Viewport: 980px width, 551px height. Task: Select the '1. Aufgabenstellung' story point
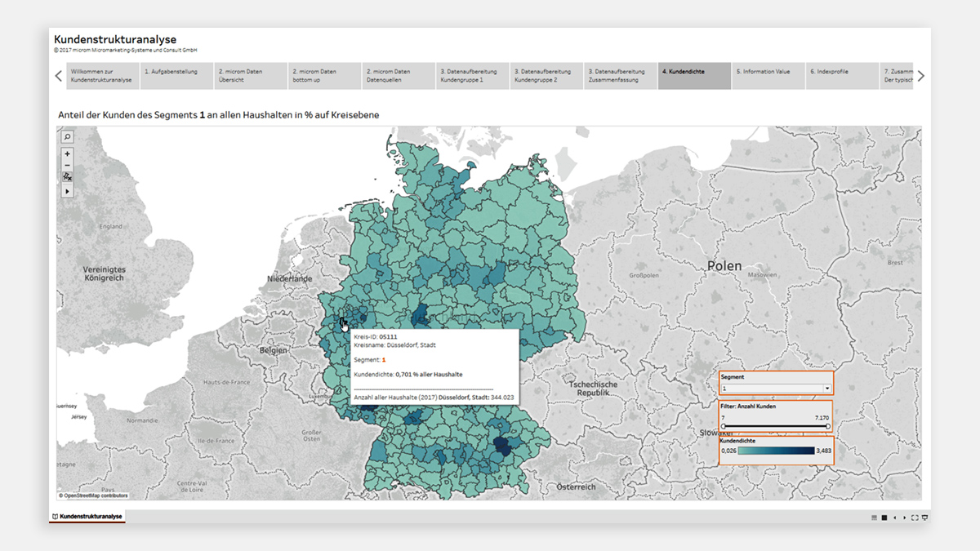pyautogui.click(x=176, y=76)
